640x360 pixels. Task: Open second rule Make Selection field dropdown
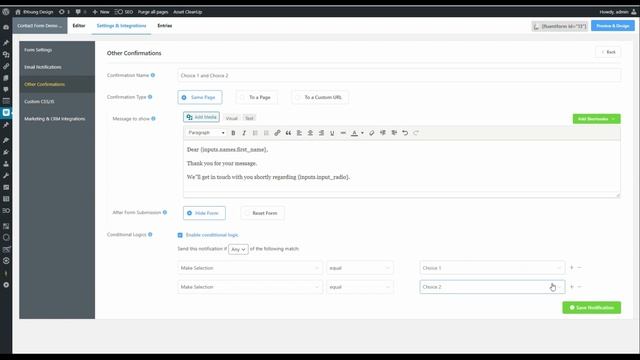250,287
